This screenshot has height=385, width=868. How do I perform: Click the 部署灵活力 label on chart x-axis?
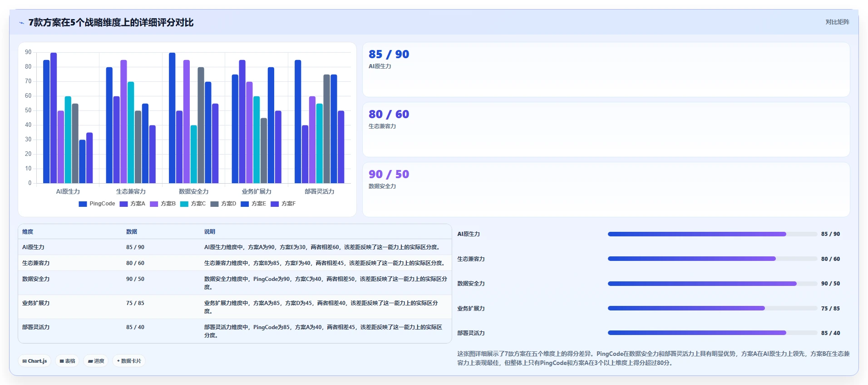point(320,191)
